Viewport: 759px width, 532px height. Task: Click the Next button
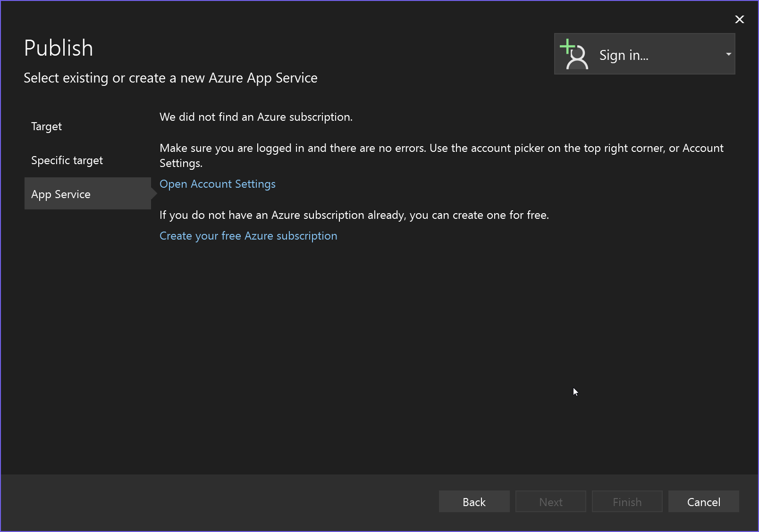(x=550, y=501)
